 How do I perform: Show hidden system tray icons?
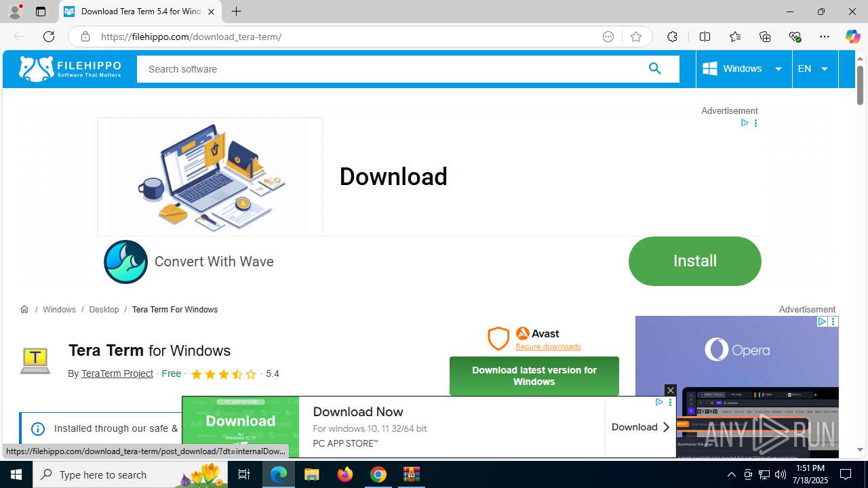(x=731, y=474)
